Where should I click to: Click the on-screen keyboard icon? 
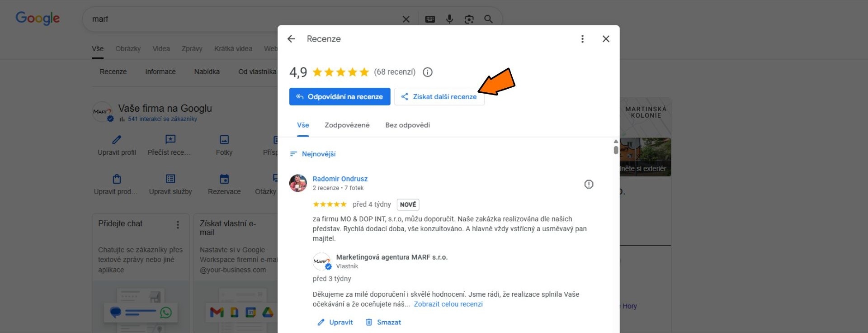pyautogui.click(x=430, y=19)
